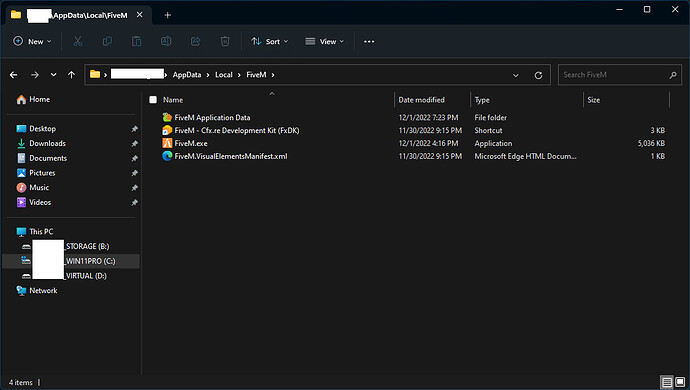Click Local in the address breadcrumb
This screenshot has height=390, width=690.
(x=224, y=75)
